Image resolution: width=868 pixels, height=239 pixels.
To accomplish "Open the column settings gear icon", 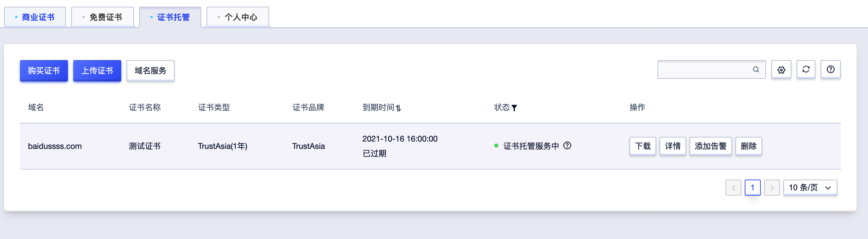I will [781, 69].
